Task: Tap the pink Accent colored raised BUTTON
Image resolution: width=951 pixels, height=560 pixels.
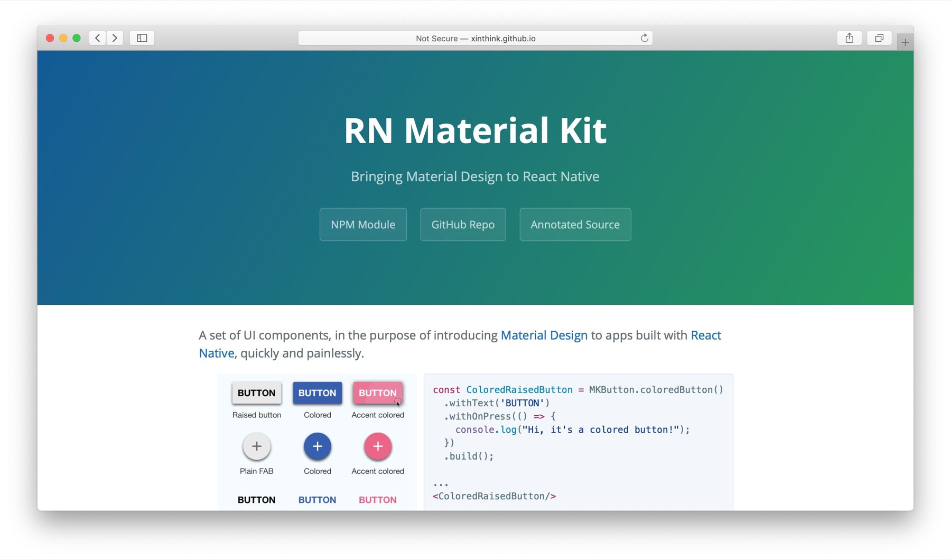Action: tap(378, 393)
